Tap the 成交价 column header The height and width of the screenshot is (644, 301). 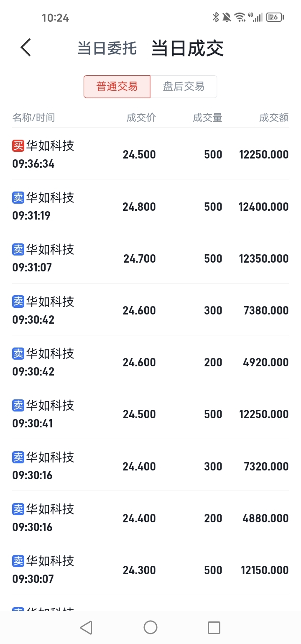[141, 118]
